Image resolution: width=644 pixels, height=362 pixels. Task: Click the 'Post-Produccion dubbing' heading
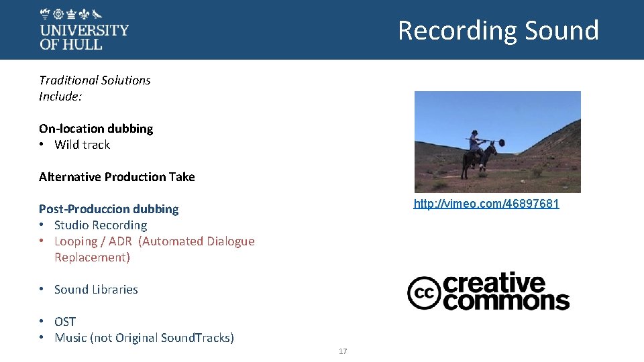(109, 209)
